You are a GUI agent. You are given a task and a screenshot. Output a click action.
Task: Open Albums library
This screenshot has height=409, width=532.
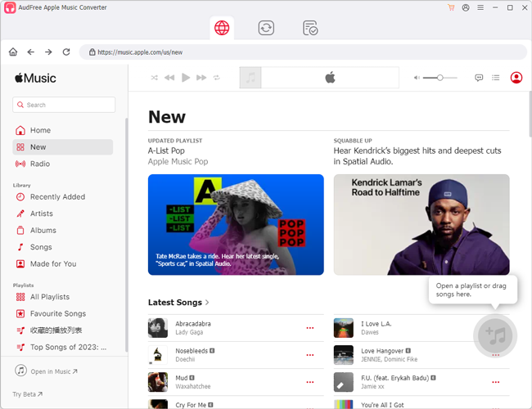(63, 231)
